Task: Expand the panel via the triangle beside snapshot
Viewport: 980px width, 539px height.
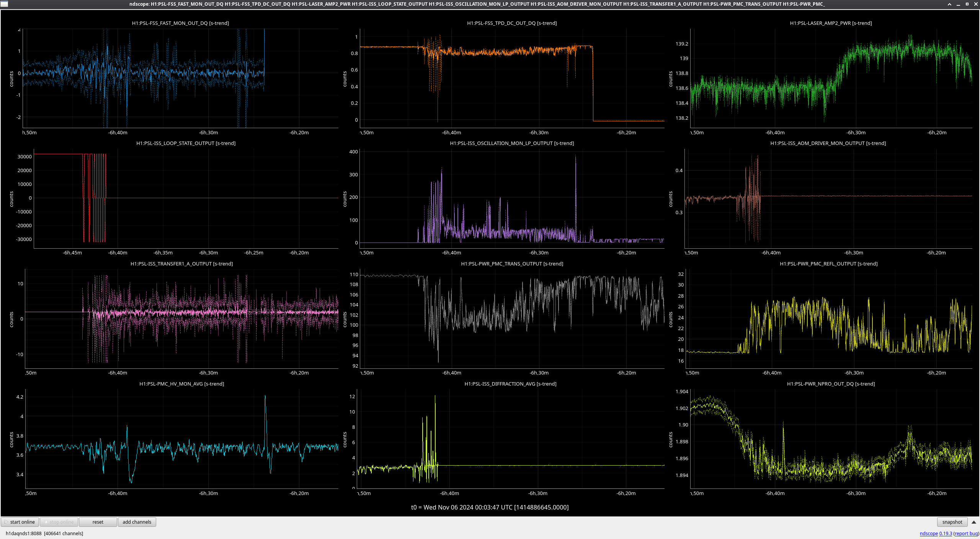Action: pyautogui.click(x=973, y=522)
